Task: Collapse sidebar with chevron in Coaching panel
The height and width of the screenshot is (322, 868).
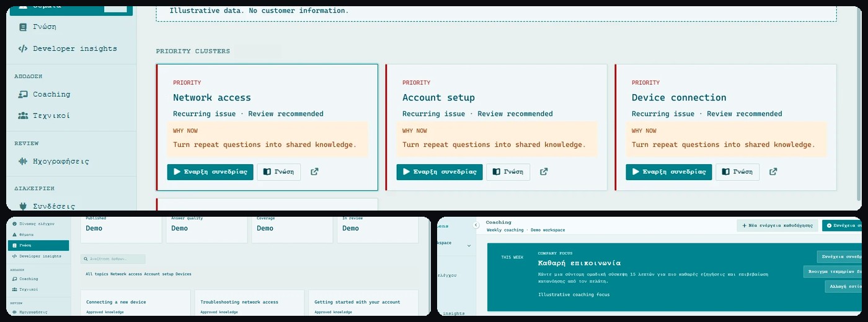Action: tap(476, 225)
